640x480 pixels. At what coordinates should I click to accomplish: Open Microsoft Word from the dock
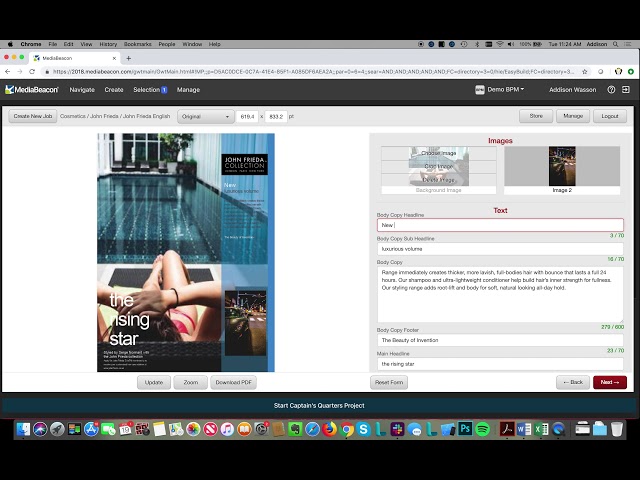click(524, 429)
